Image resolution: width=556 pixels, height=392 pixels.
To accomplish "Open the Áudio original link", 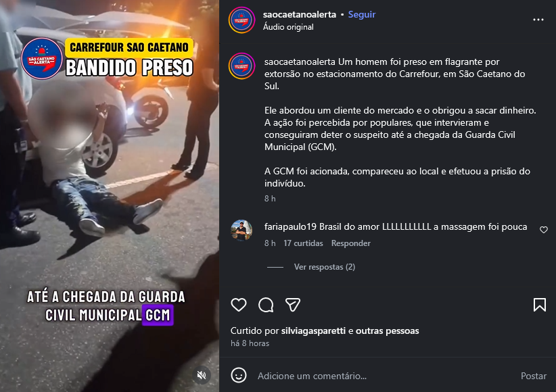I will [288, 27].
